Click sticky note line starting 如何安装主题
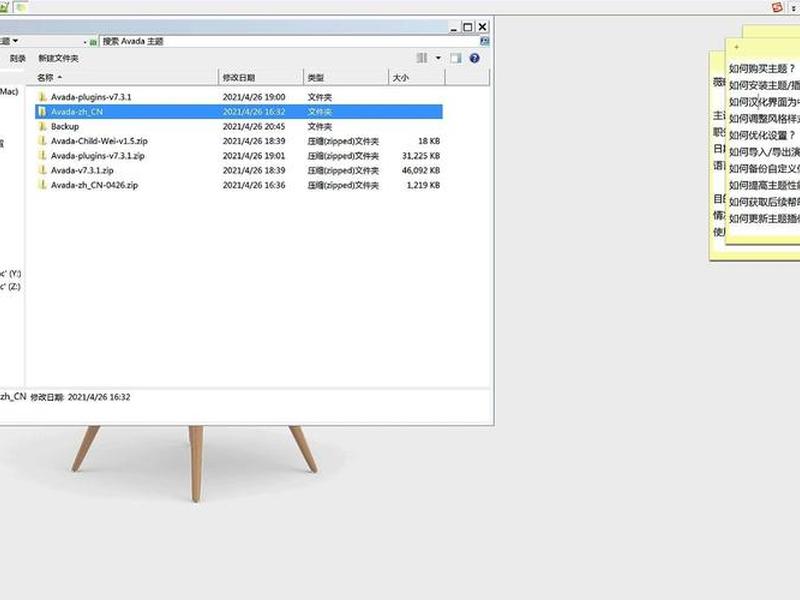This screenshot has height=600, width=800. (x=764, y=85)
